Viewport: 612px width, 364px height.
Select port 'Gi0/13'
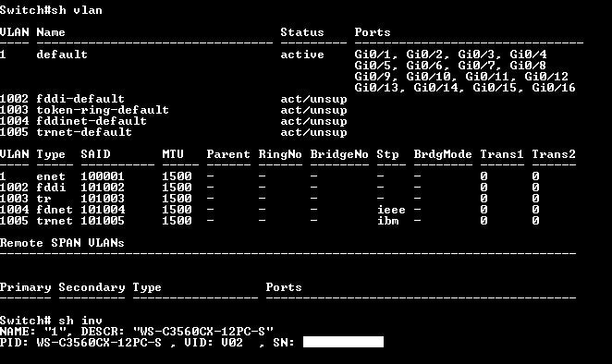point(377,88)
